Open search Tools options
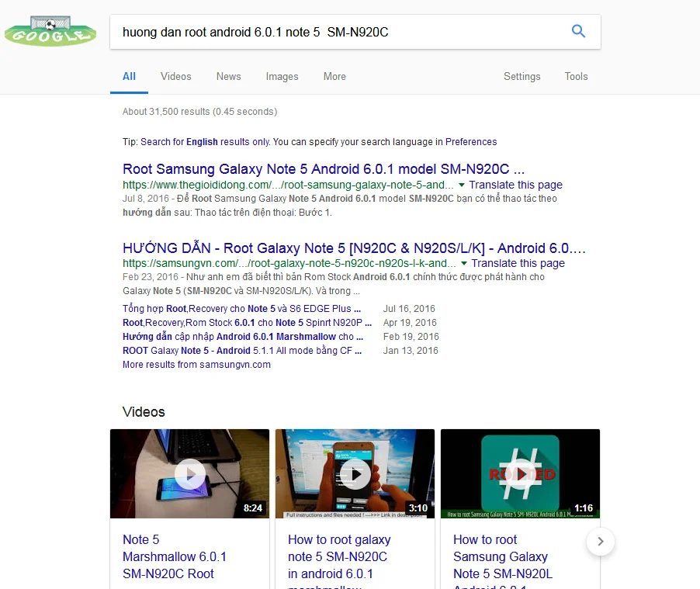This screenshot has height=589, width=700. (x=576, y=76)
